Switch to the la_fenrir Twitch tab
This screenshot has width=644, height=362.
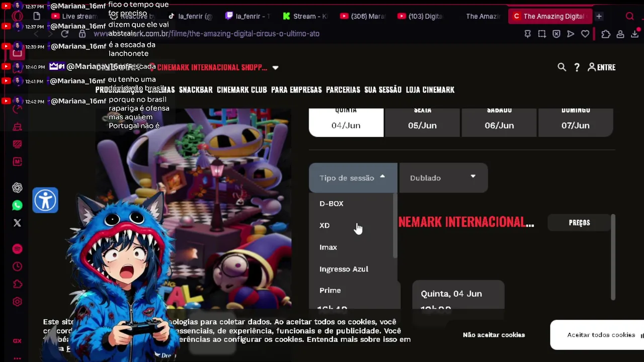click(x=247, y=16)
